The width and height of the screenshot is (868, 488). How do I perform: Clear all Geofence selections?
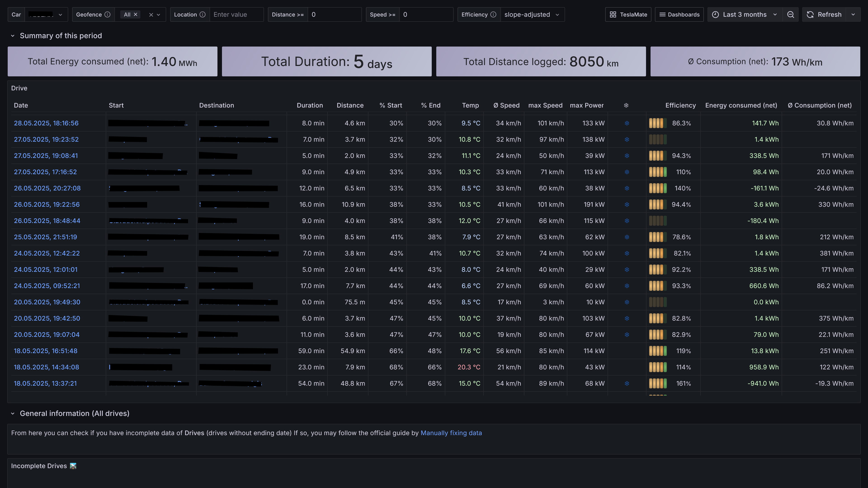pyautogui.click(x=151, y=14)
